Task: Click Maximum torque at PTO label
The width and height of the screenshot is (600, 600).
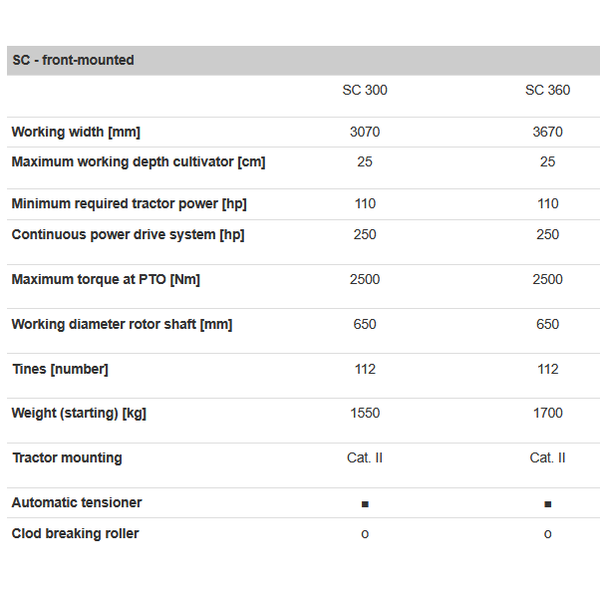Action: 105,279
